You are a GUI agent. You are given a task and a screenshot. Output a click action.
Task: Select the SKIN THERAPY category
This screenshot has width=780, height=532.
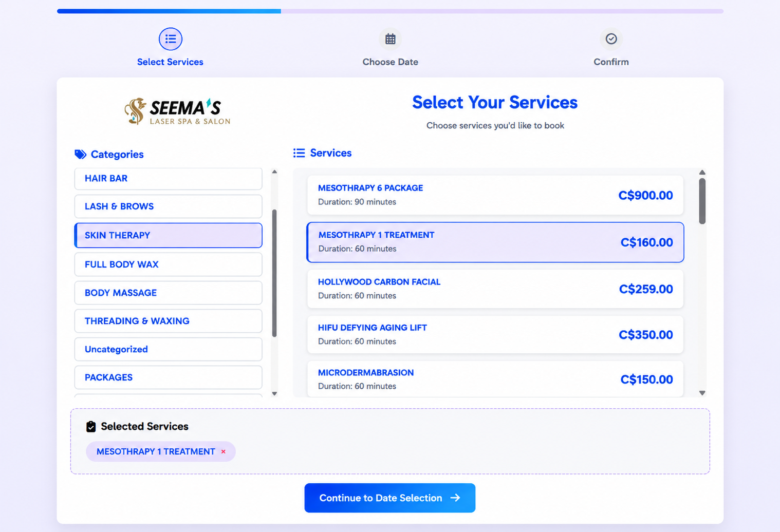pyautogui.click(x=169, y=235)
